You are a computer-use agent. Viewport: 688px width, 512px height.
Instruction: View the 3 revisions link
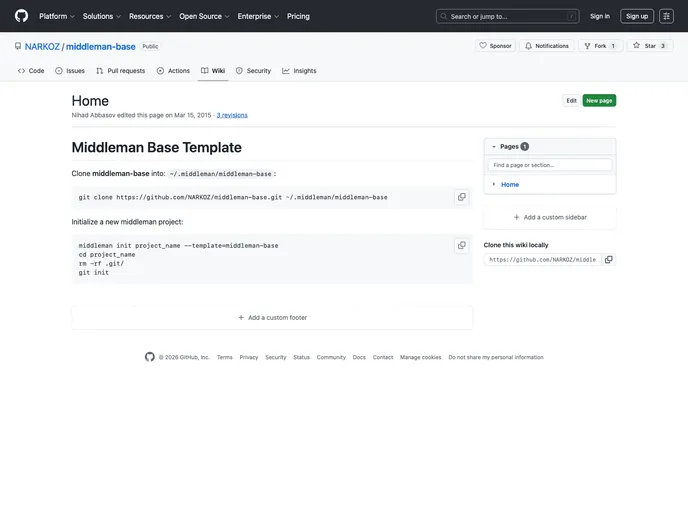(232, 115)
